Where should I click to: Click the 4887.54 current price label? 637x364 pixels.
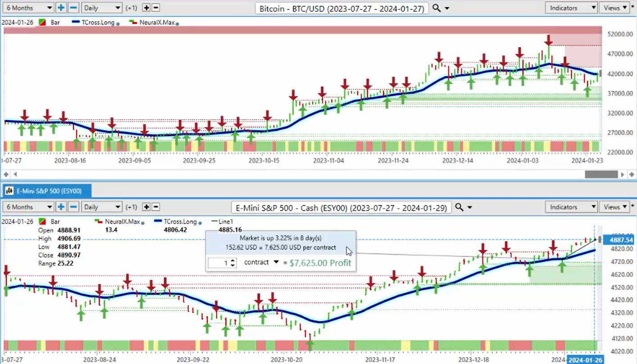click(621, 240)
